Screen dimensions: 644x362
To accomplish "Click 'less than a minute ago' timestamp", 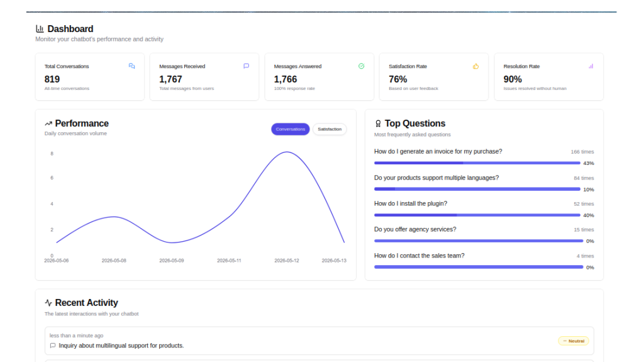I will (x=76, y=336).
